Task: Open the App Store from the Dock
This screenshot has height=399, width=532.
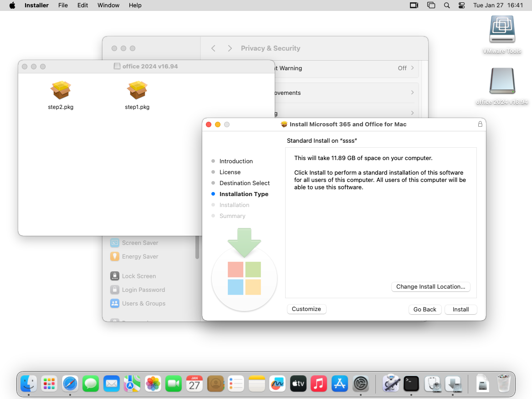Action: [340, 383]
